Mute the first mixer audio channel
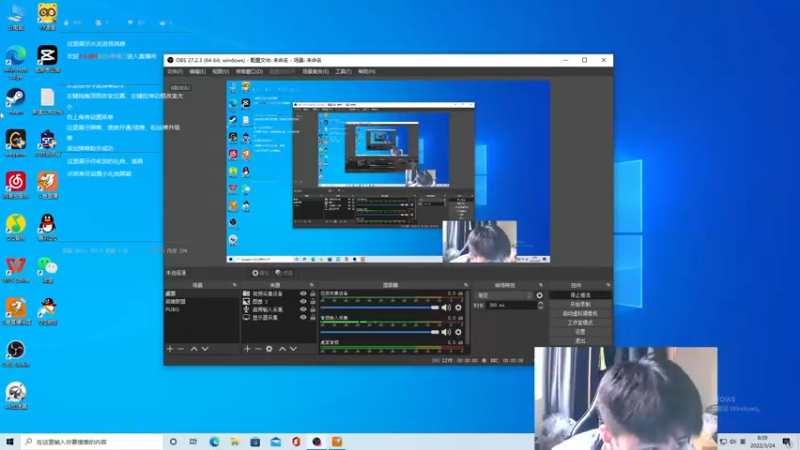The image size is (800, 450). point(446,308)
